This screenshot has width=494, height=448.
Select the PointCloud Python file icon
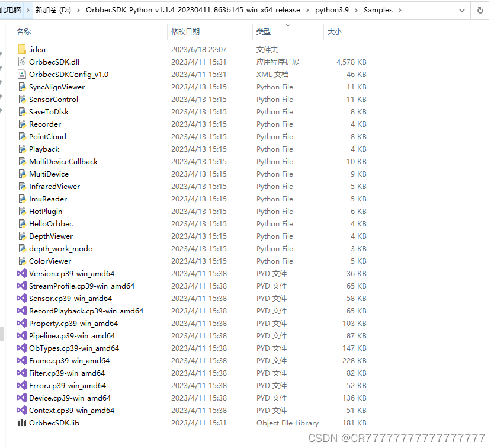click(x=22, y=136)
